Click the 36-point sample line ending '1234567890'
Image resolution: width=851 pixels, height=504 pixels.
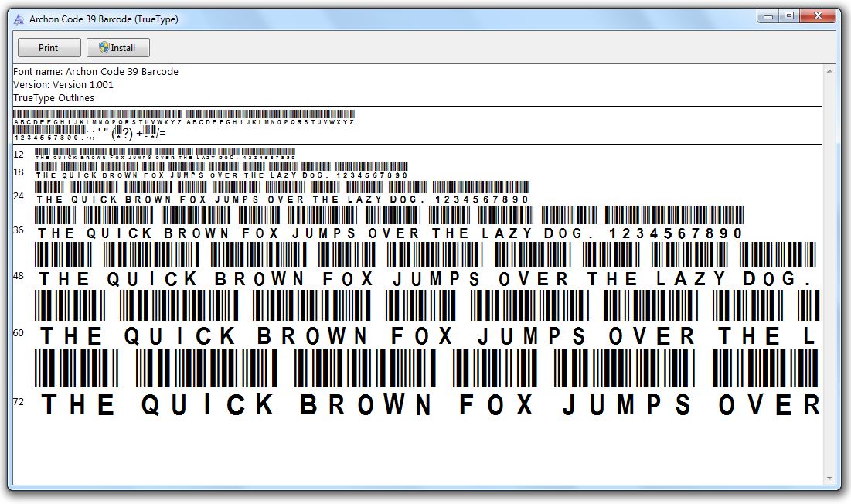389,223
